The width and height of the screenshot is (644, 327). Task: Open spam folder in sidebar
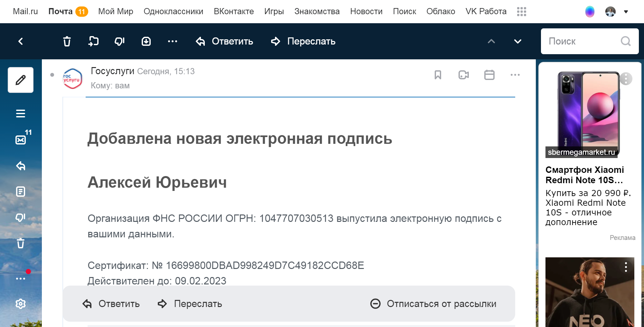click(x=21, y=217)
